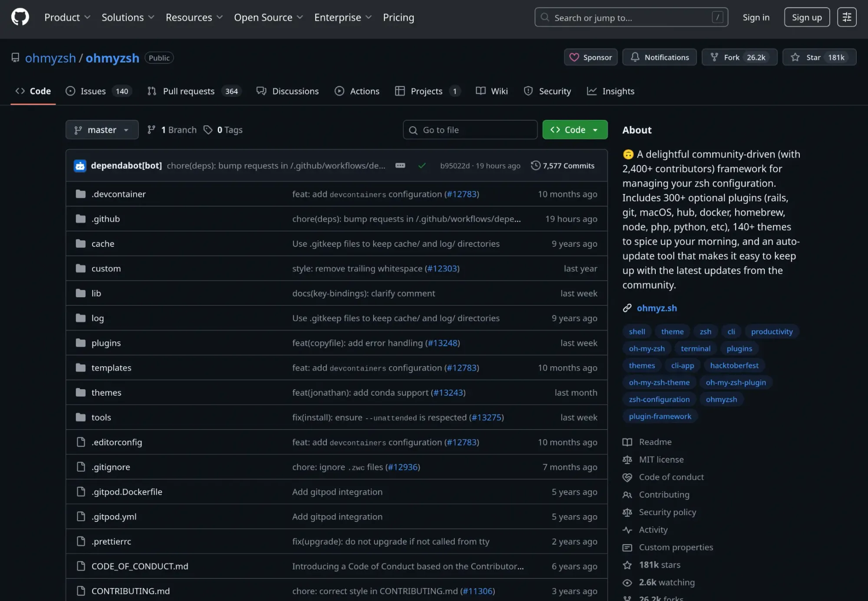Viewport: 868px width, 601px height.
Task: Open commit history 7,577 Commits
Action: pos(562,166)
